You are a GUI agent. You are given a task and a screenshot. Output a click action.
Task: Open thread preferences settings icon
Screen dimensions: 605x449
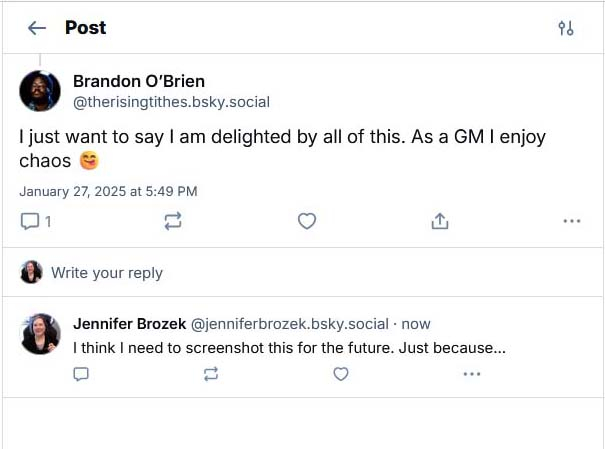[x=566, y=28]
